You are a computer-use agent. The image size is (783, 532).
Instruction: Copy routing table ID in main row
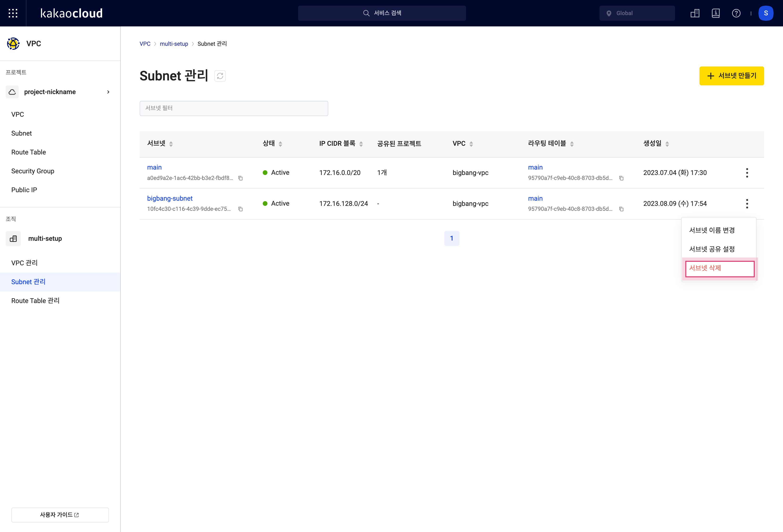coord(621,178)
